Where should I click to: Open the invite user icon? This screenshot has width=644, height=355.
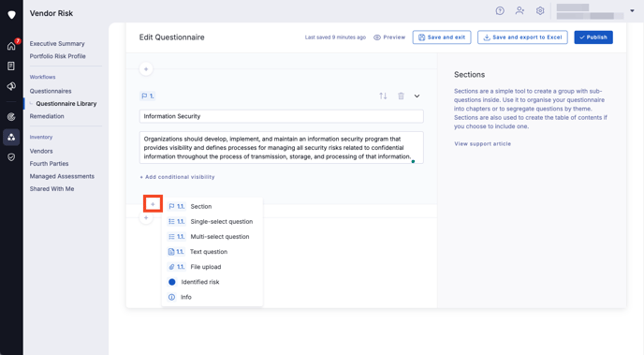(x=520, y=11)
